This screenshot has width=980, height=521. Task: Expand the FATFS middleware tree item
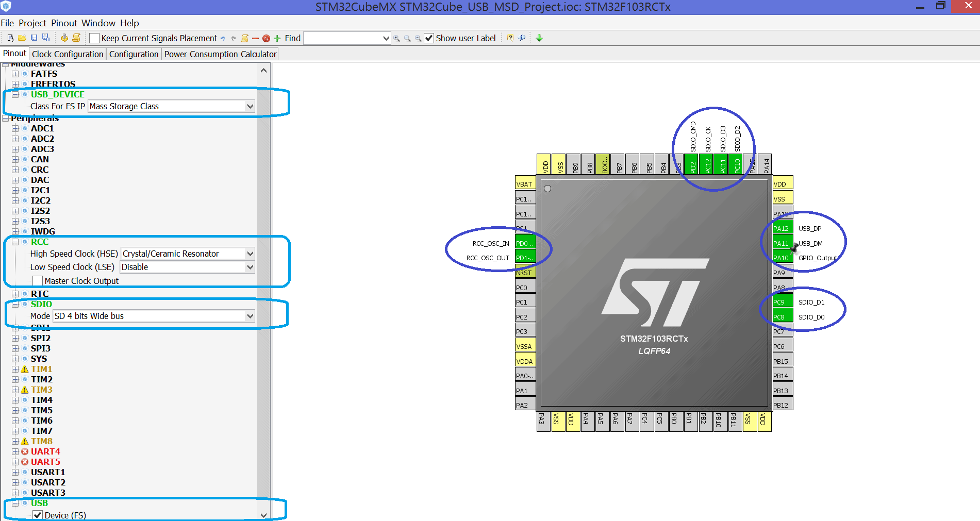pos(15,74)
